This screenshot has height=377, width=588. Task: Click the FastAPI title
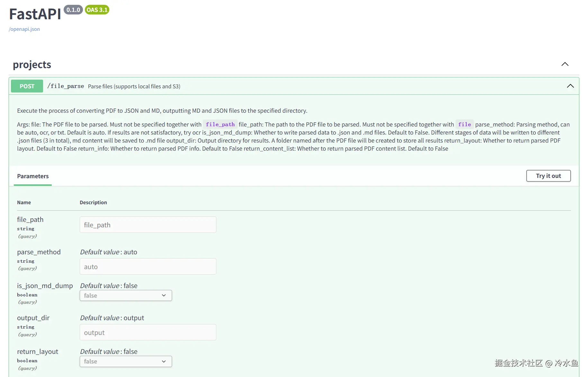coord(35,14)
